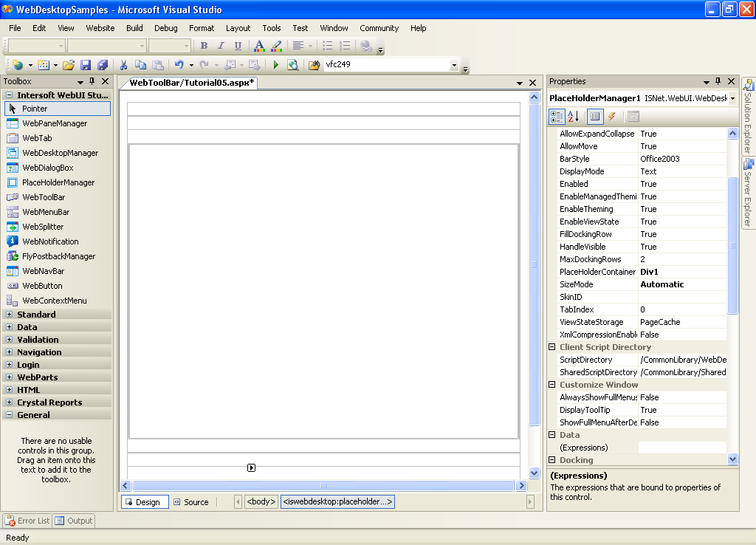The image size is (756, 545).
Task: Toggle Categorized view in Properties panel
Action: click(x=557, y=117)
